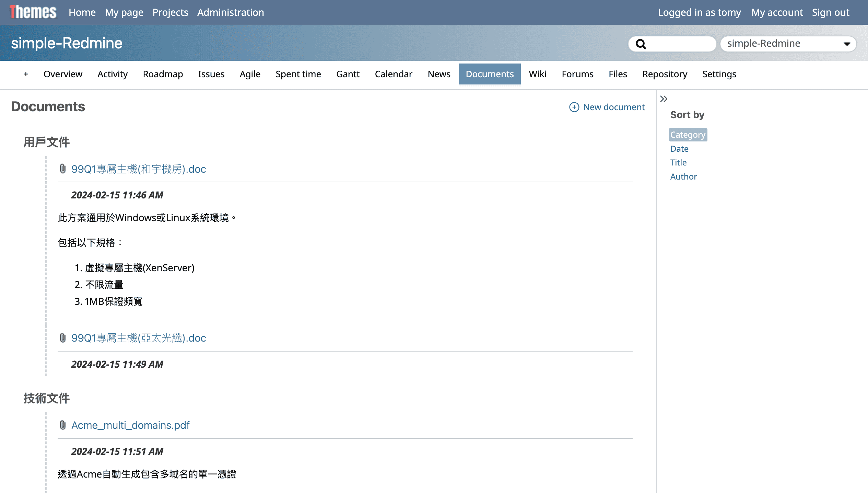Click the search magnifier icon
Screen dimensions: 868x493
[641, 44]
